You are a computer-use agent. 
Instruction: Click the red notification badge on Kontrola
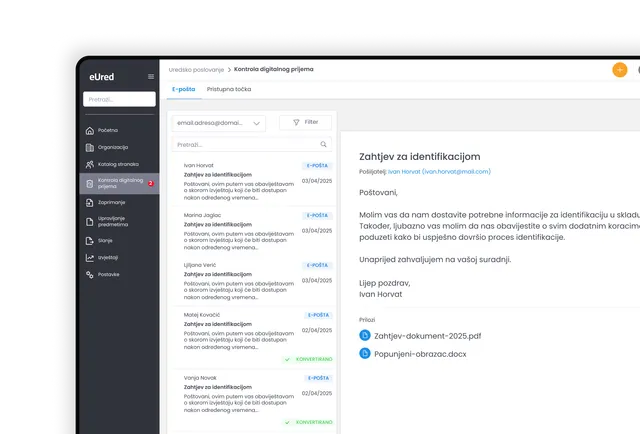pos(151,183)
